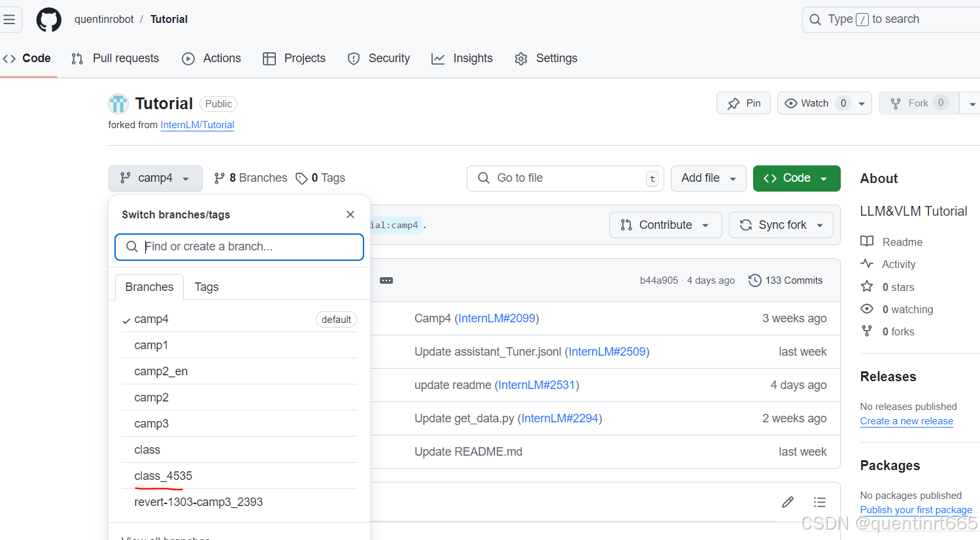Click the Tutorial repository avatar image
The image size is (980, 540).
click(118, 103)
